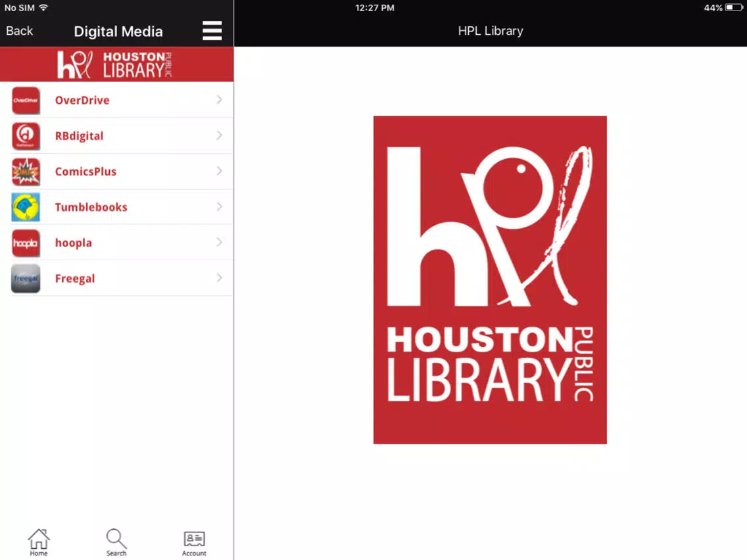Viewport: 747px width, 560px height.
Task: Select the OverDrive text label
Action: (x=82, y=100)
